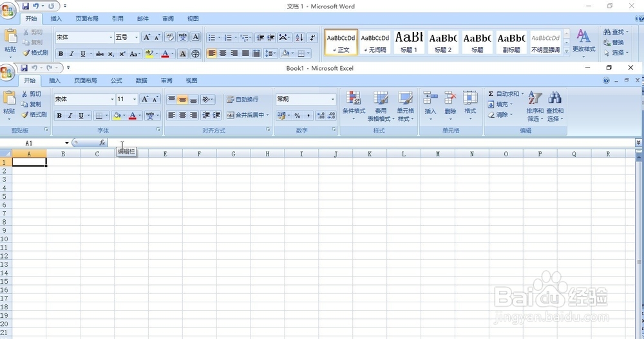Click Excel 清除 (Clear) button

pyautogui.click(x=500, y=115)
